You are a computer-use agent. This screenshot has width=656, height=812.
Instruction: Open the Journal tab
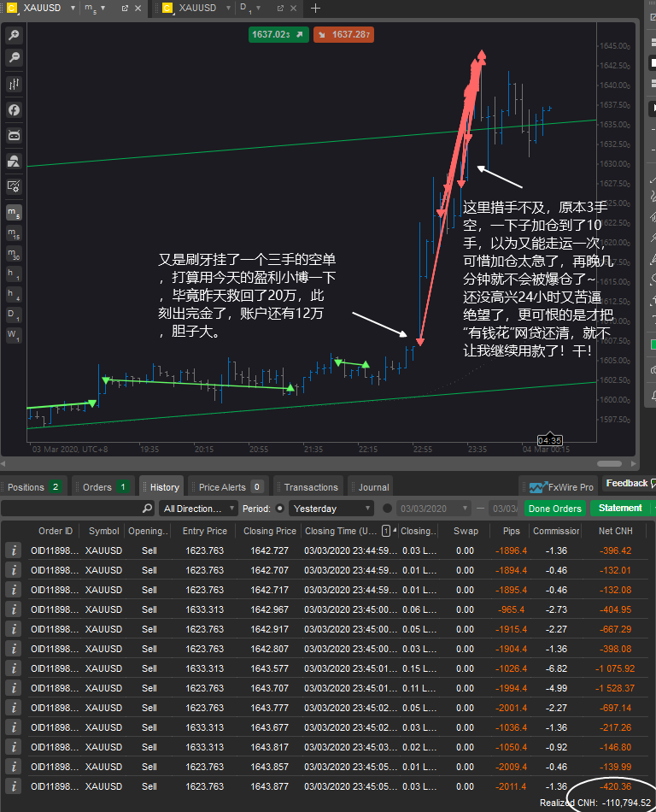click(371, 487)
